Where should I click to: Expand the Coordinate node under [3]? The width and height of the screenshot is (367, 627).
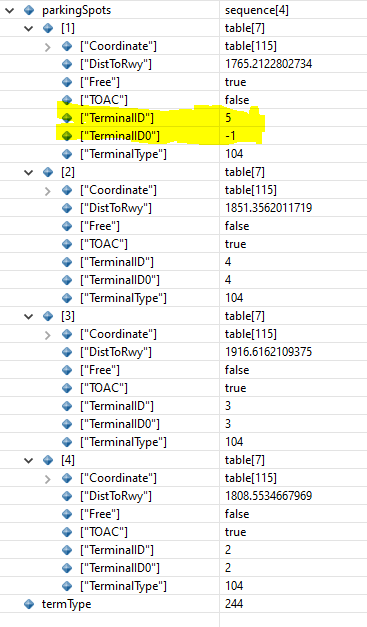[x=48, y=334]
